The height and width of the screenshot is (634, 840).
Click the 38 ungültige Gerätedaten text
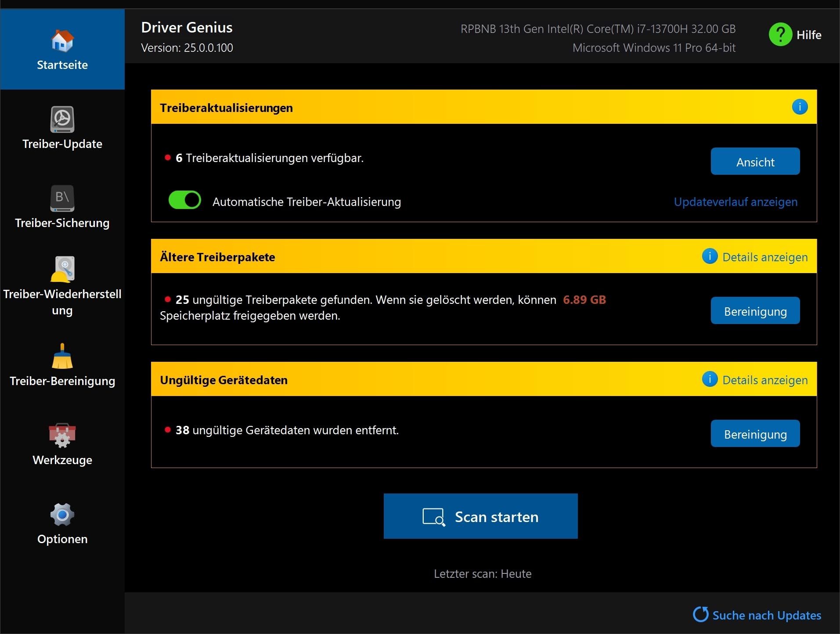coord(287,430)
